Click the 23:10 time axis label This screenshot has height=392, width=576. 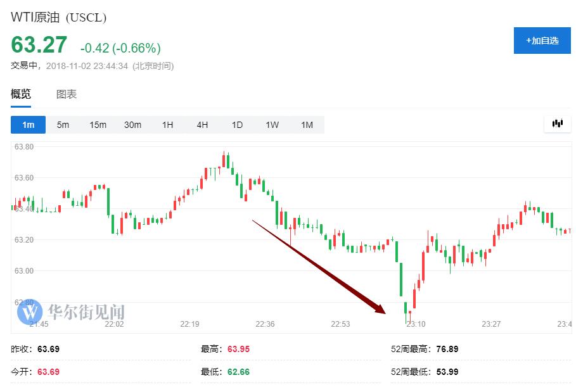point(416,324)
